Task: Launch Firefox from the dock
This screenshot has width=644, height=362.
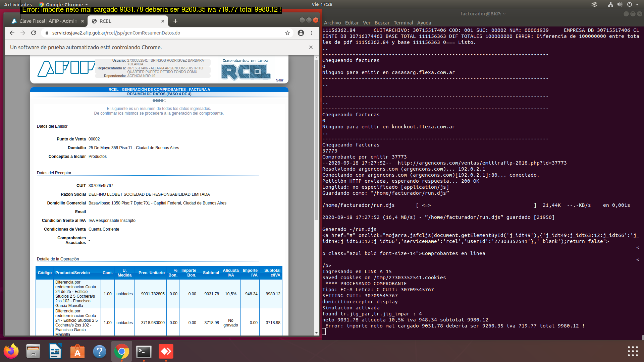Action: (x=11, y=351)
